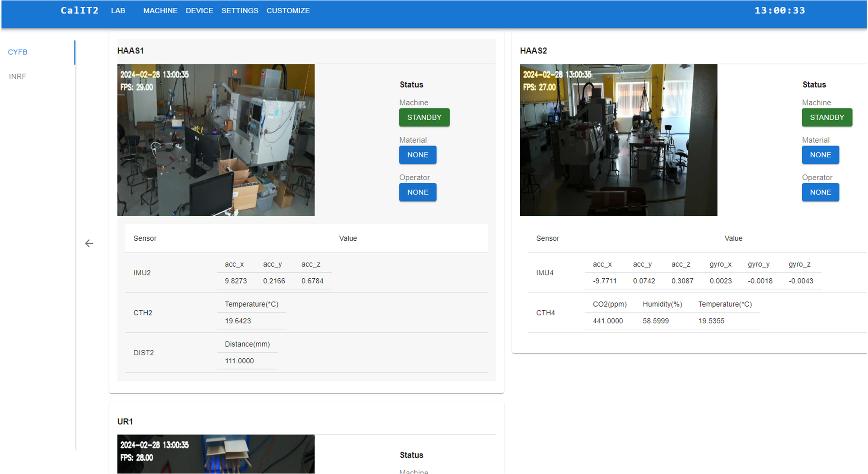Click DIST2 distance value 111.0000
Screen dimensions: 868x474
pyautogui.click(x=239, y=361)
